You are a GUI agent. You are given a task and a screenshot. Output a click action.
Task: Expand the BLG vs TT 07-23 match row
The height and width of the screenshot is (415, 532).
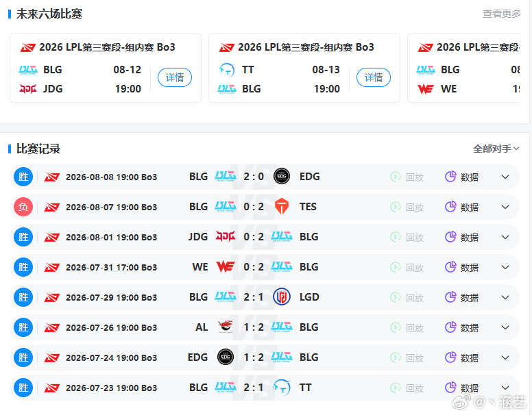[505, 388]
